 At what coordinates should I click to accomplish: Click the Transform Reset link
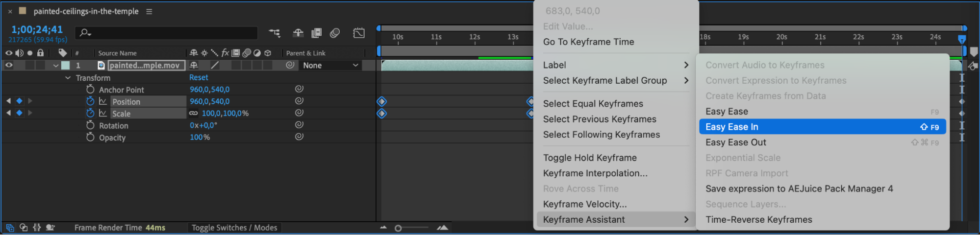(199, 77)
